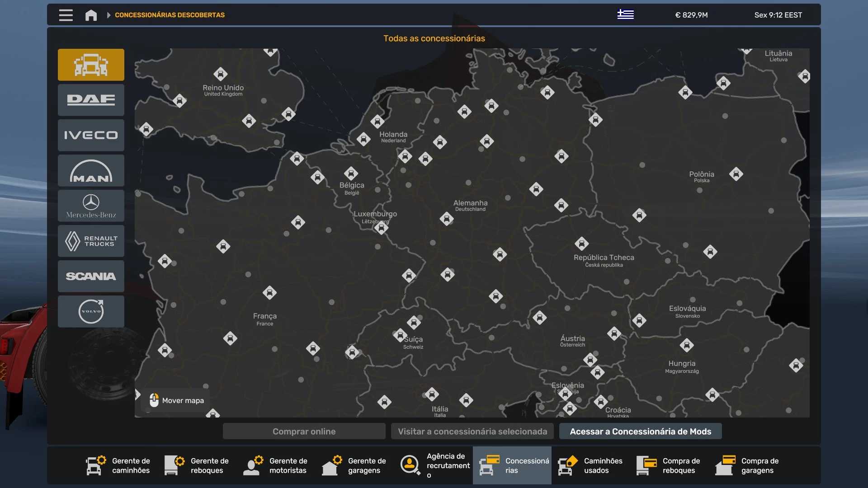Switch to Caminhões usados tab
The height and width of the screenshot is (488, 868).
(590, 465)
